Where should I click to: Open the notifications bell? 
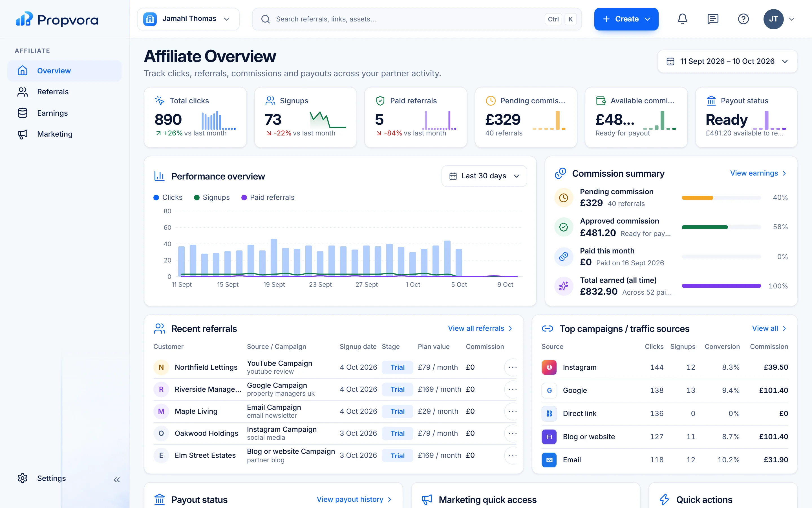683,19
